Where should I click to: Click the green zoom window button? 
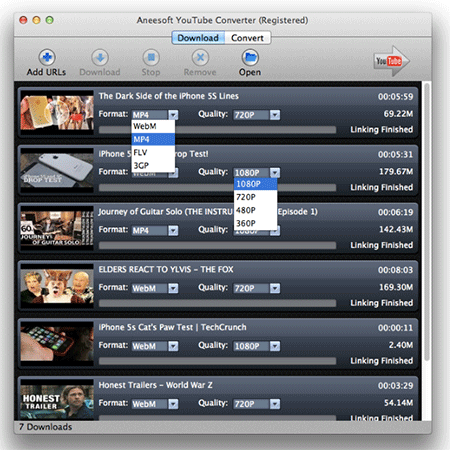[x=50, y=20]
